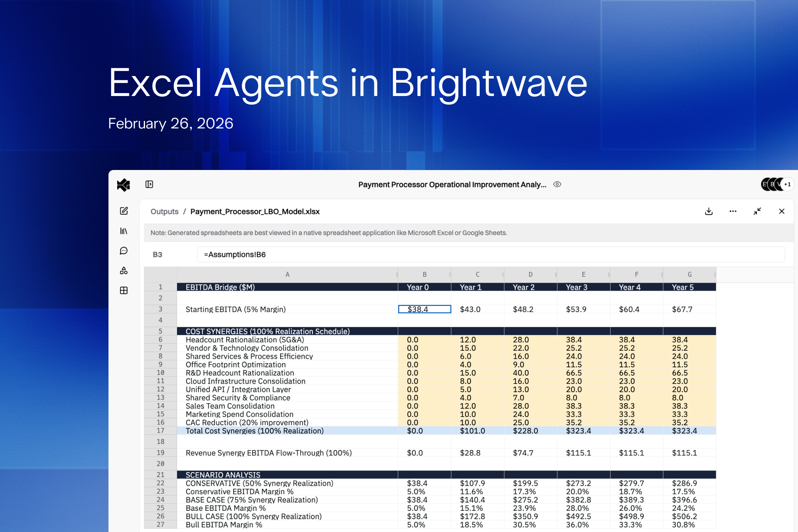Open the library icon in sidebar
The height and width of the screenshot is (532, 798).
pos(124,231)
